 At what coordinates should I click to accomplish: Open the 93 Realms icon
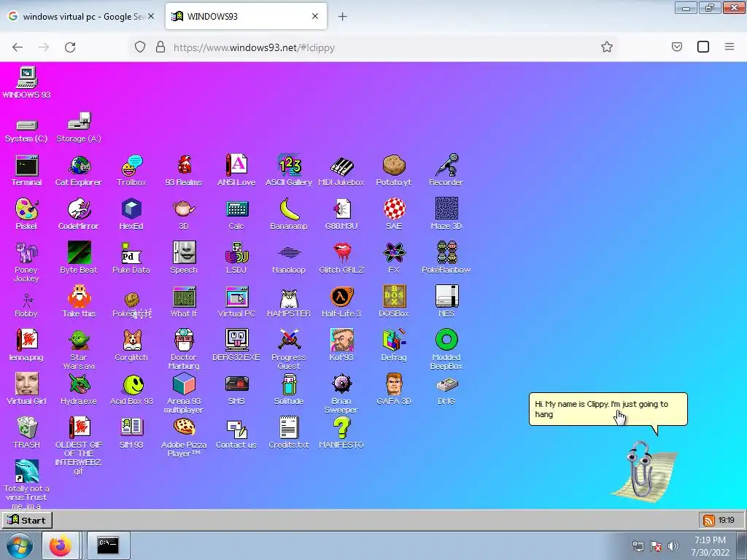[184, 166]
